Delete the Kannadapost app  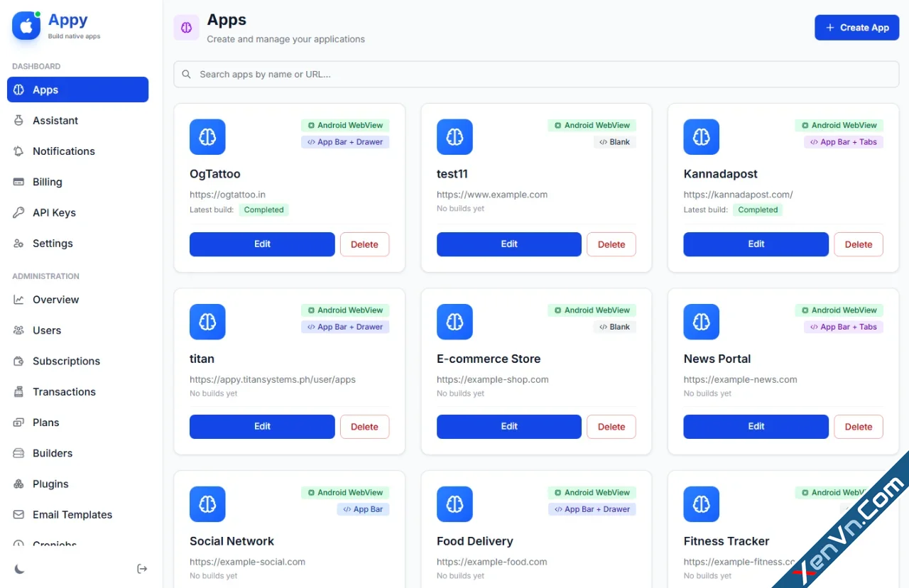[x=858, y=244]
